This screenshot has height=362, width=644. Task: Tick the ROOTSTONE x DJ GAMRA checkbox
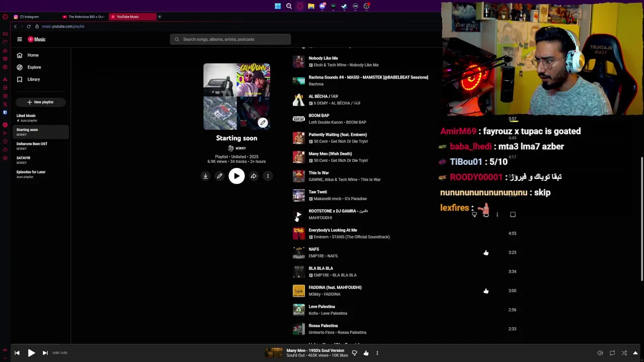click(513, 215)
